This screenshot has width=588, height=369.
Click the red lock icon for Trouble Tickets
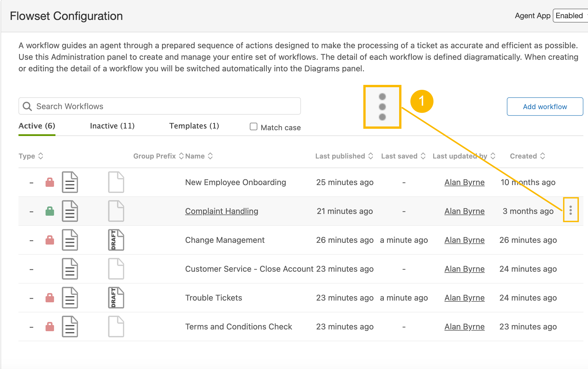(x=50, y=298)
